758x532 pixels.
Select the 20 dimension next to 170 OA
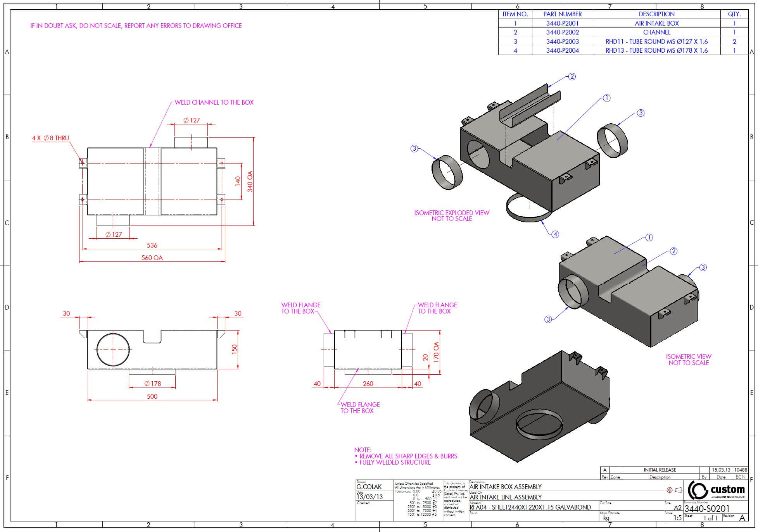[x=425, y=357]
